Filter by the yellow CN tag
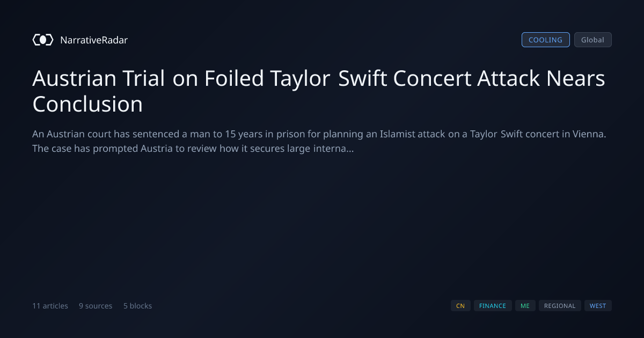The height and width of the screenshot is (338, 644). [460, 306]
